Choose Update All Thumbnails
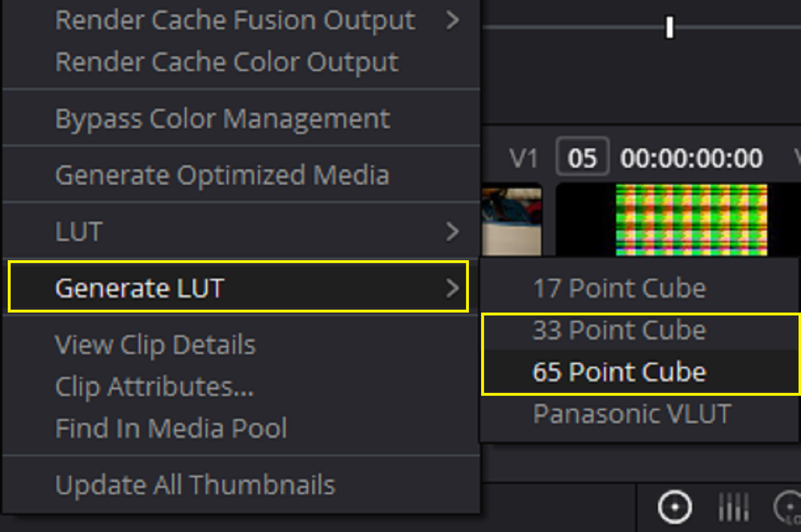801x532 pixels. pos(195,485)
